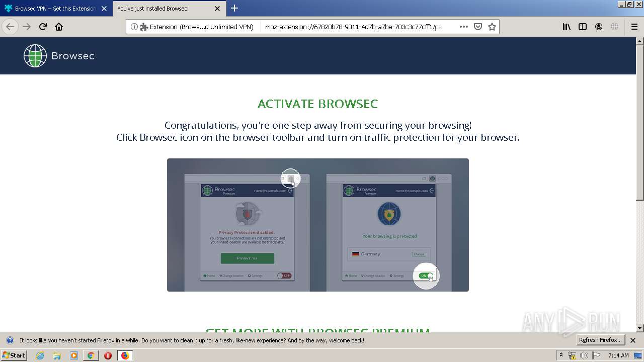Click the Extension (Browsec Unlimited VPN) identity label
The height and width of the screenshot is (362, 644).
(x=197, y=27)
